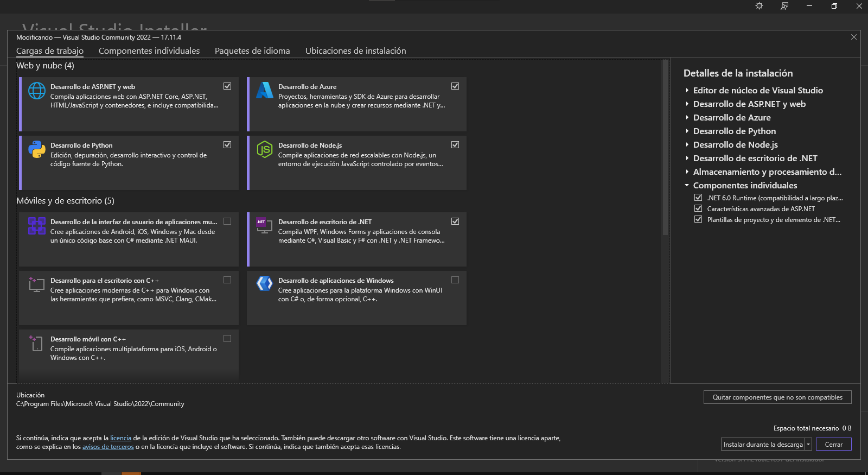This screenshot has height=475, width=868.
Task: Click the .NET MAUI workload icon
Action: pos(37,226)
